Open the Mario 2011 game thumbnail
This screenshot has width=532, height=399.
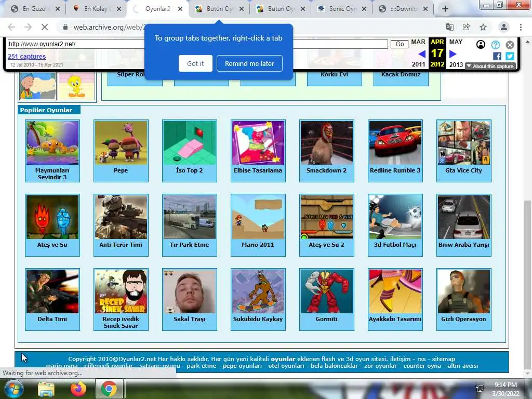coord(258,217)
